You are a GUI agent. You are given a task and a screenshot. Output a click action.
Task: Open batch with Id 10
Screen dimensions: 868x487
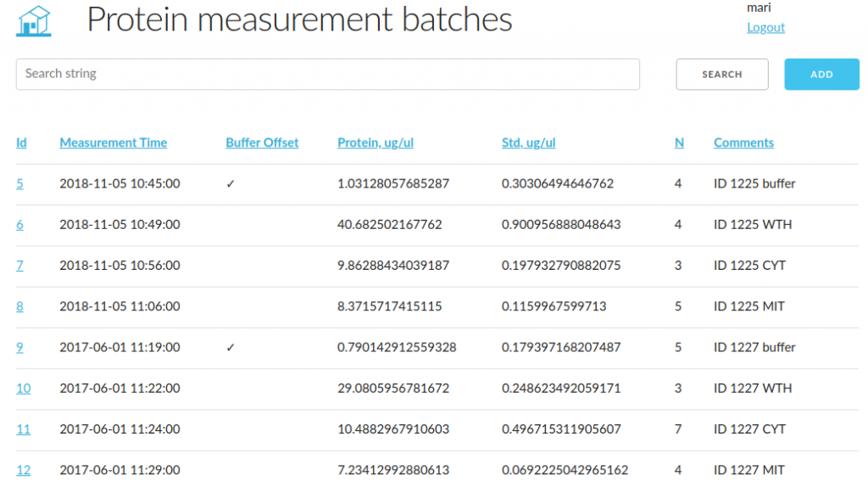point(23,389)
